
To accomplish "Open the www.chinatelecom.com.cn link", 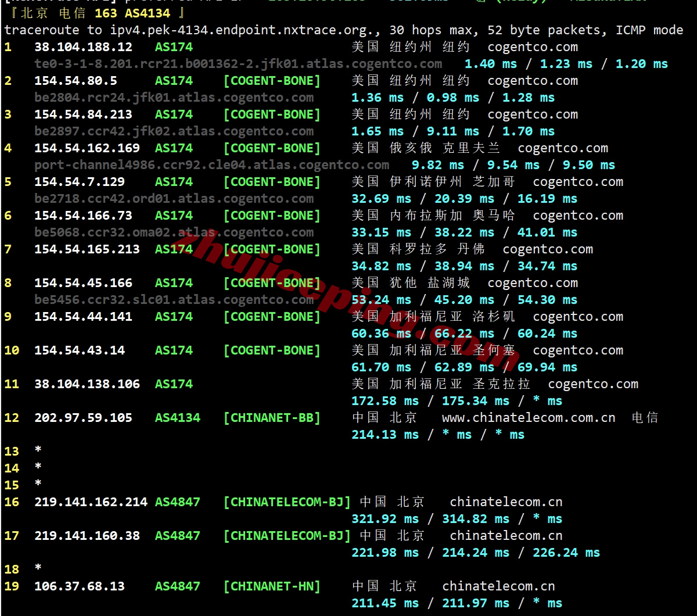I will pos(528,418).
